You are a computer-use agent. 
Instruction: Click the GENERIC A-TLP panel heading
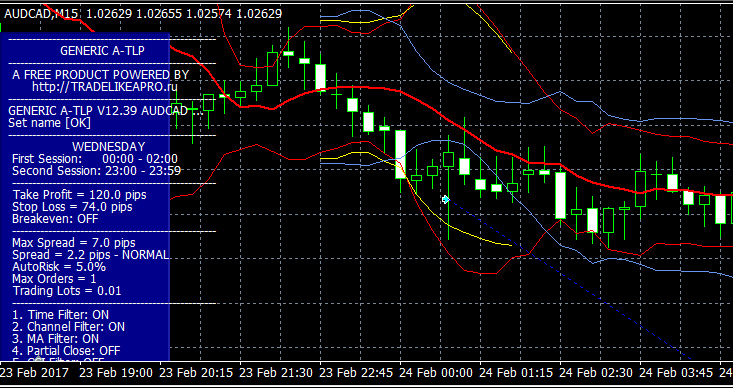tap(102, 51)
